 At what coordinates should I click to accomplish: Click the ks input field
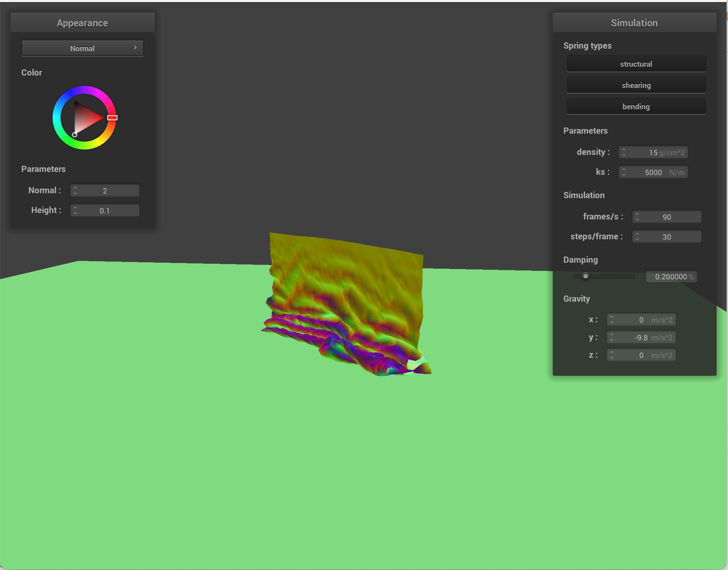tap(653, 172)
